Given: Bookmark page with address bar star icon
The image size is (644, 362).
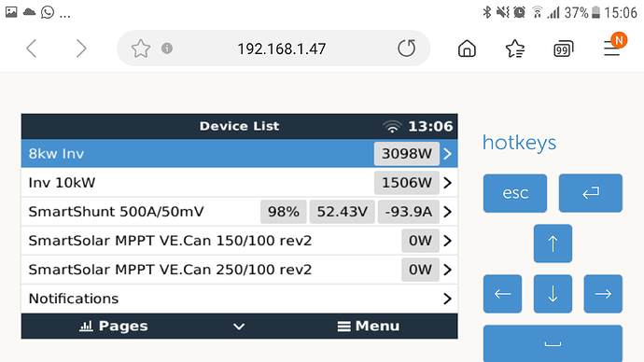Looking at the screenshot, I should click(141, 49).
